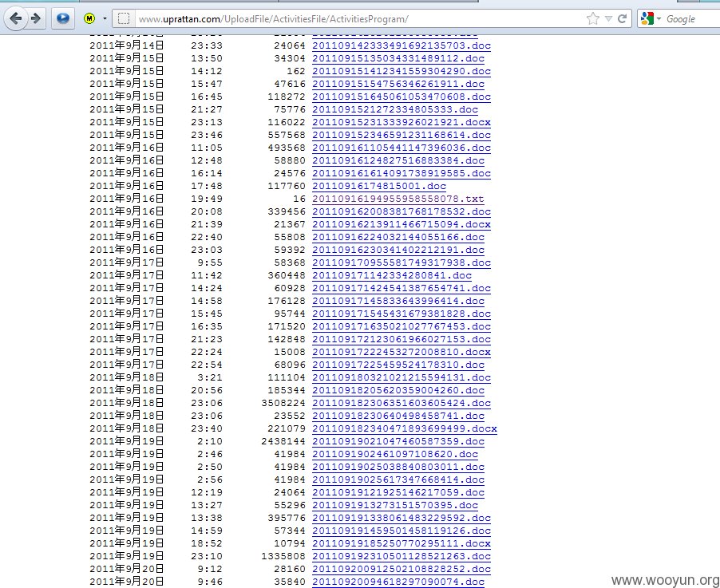Open the doc uploaded Sept 17 at 9:55
This screenshot has height=588, width=720.
point(402,263)
